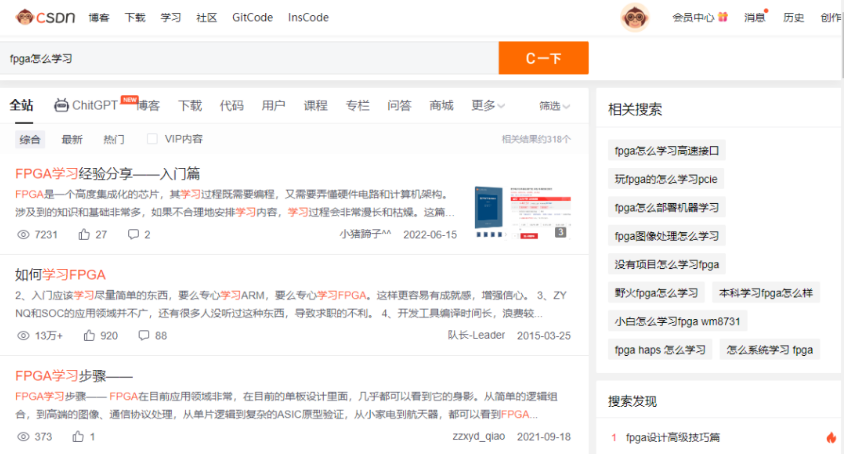Select related search fpga怎么学习高速接口
Viewport: 844px width, 454px height.
tap(667, 151)
